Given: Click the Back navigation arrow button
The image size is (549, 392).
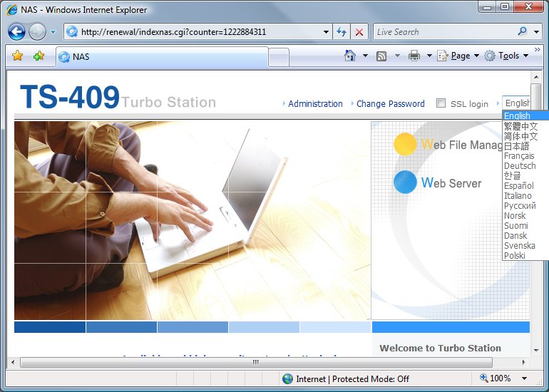Looking at the screenshot, I should [17, 31].
